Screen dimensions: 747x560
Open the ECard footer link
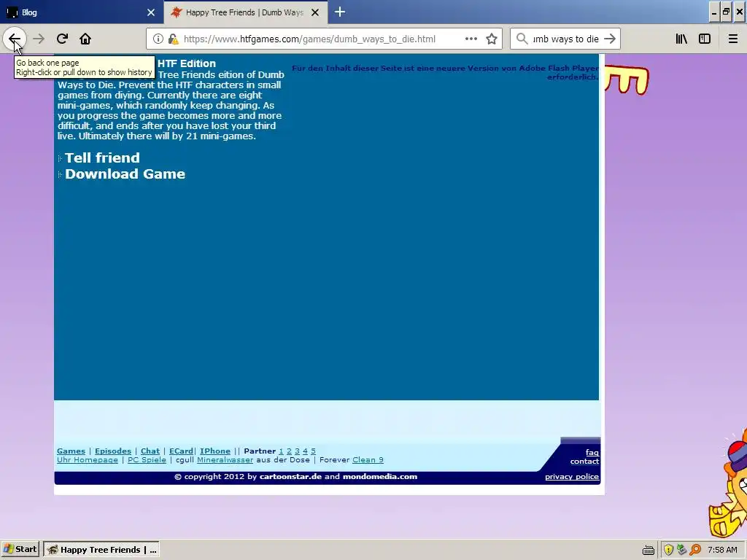click(181, 451)
